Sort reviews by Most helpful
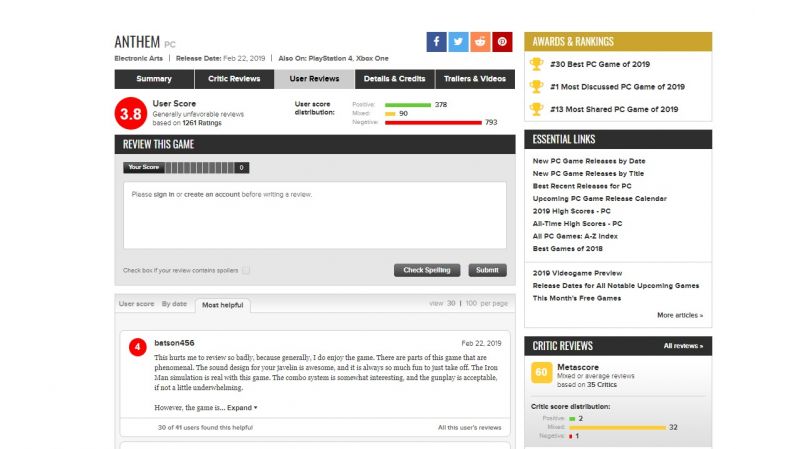The width and height of the screenshot is (800, 449). pos(222,305)
